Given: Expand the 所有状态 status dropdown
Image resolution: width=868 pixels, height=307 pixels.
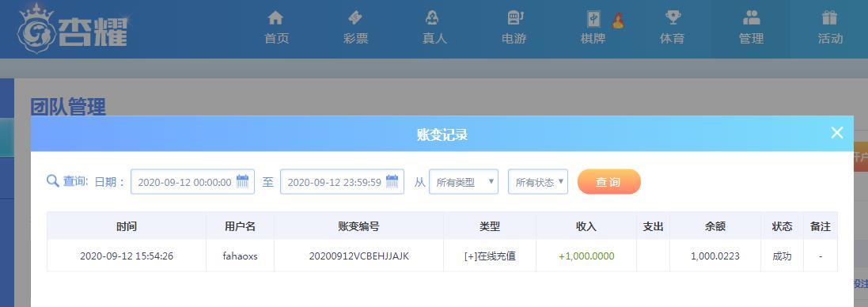Looking at the screenshot, I should [538, 181].
